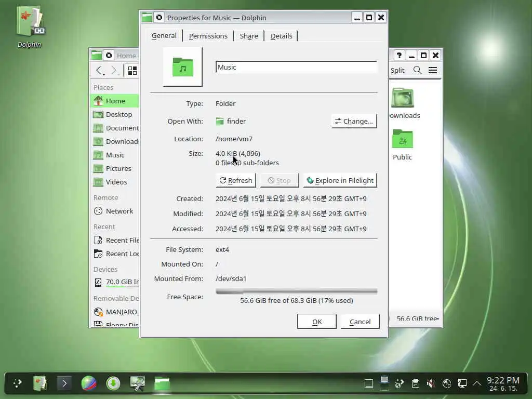Open Downloads in Dolphin Places sidebar

tap(115, 141)
